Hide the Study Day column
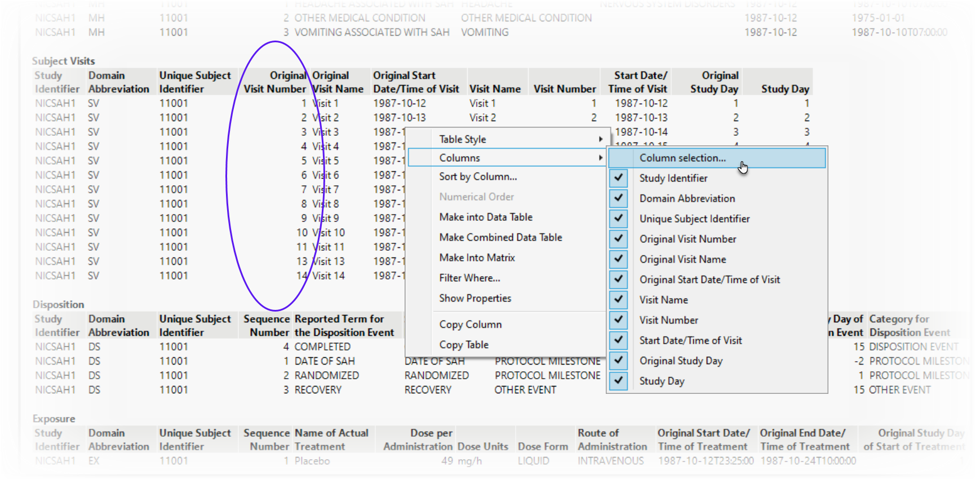The width and height of the screenshot is (980, 484). (x=619, y=381)
